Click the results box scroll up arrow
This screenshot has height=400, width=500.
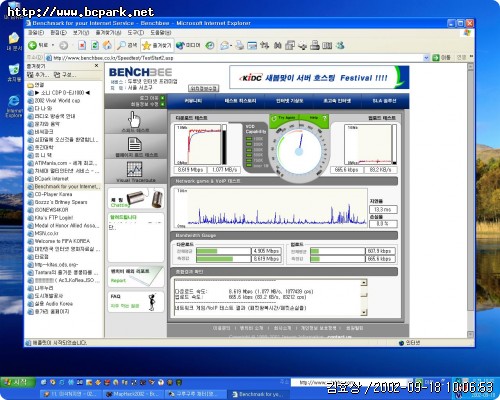click(x=364, y=283)
